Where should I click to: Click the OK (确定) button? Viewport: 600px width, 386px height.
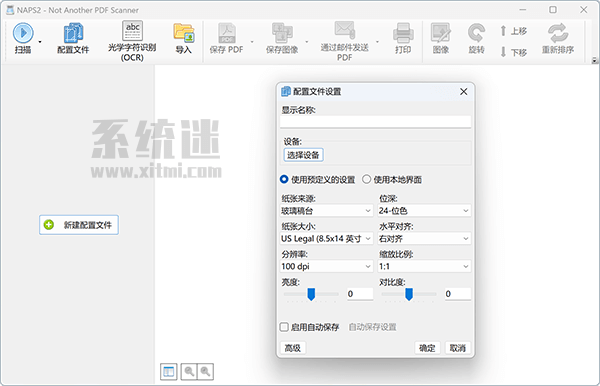tap(427, 348)
